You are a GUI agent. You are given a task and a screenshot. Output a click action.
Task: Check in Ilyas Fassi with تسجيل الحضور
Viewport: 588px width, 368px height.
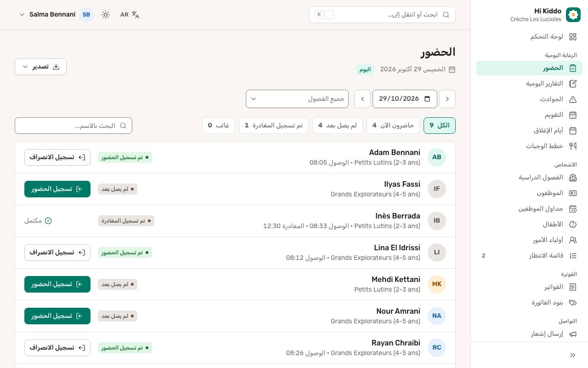click(57, 189)
